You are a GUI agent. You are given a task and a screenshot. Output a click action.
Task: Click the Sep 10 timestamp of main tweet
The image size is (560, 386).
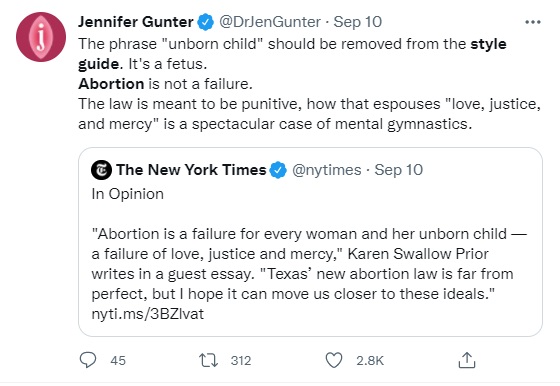[x=358, y=22]
